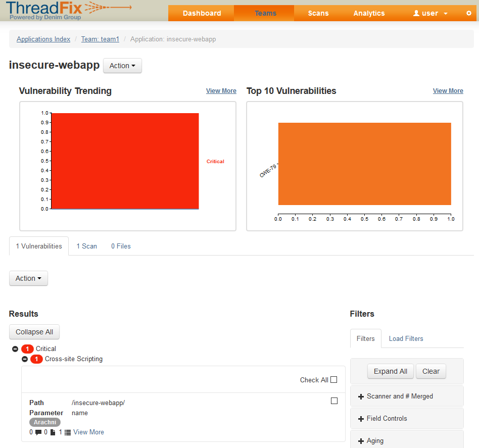Click the Clear filters button
The height and width of the screenshot is (448, 479).
[430, 371]
